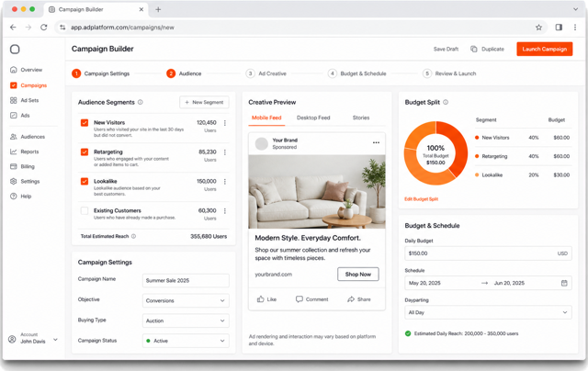The width and height of the screenshot is (588, 371).
Task: Click the sofa image in the ad preview
Action: click(x=317, y=192)
